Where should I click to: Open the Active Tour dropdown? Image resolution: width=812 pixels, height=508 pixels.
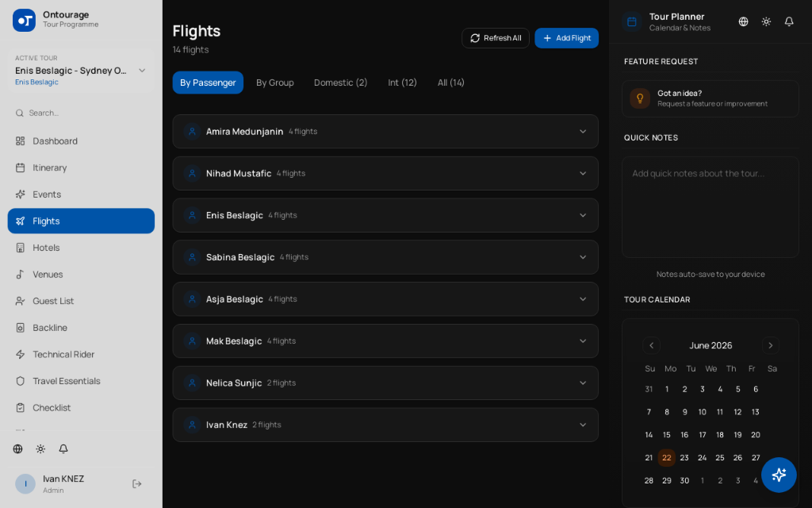[81, 71]
